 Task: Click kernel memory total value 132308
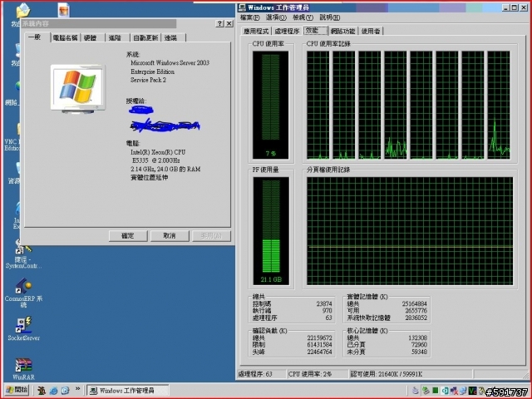pyautogui.click(x=417, y=338)
